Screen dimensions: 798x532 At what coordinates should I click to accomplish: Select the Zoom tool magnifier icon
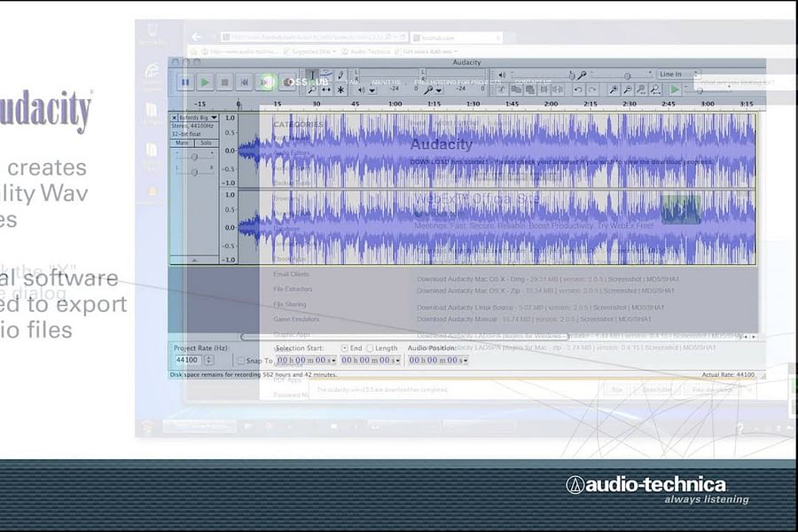(311, 90)
